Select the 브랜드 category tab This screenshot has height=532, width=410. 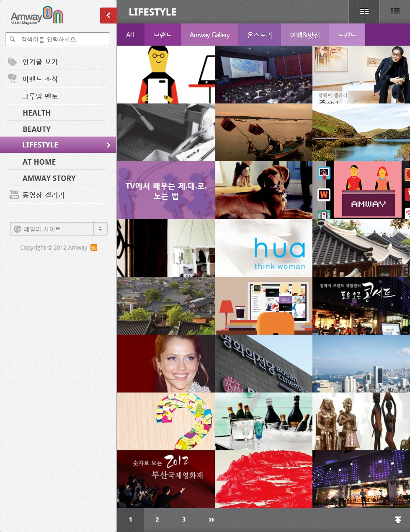click(x=162, y=35)
